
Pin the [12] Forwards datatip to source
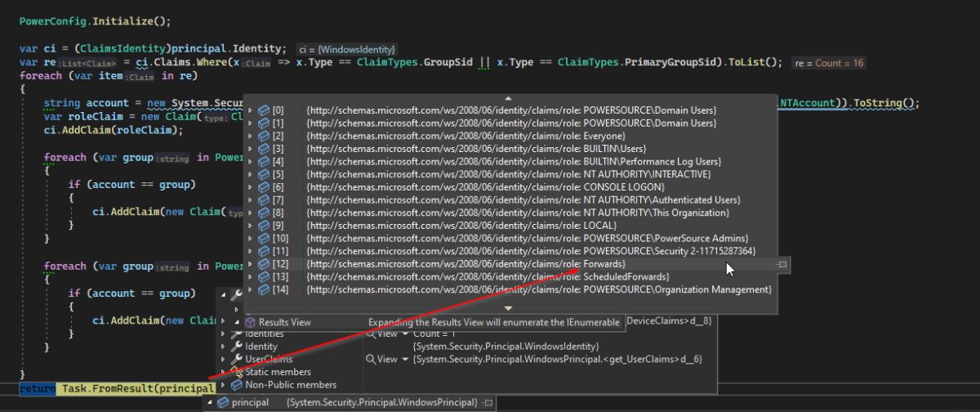click(782, 265)
